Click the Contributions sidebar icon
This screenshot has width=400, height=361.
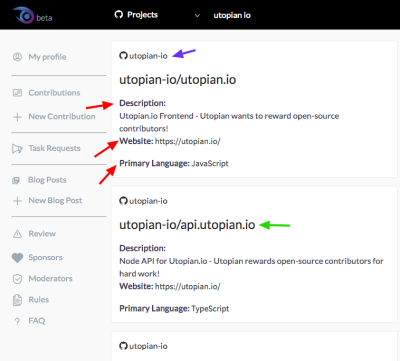(17, 93)
